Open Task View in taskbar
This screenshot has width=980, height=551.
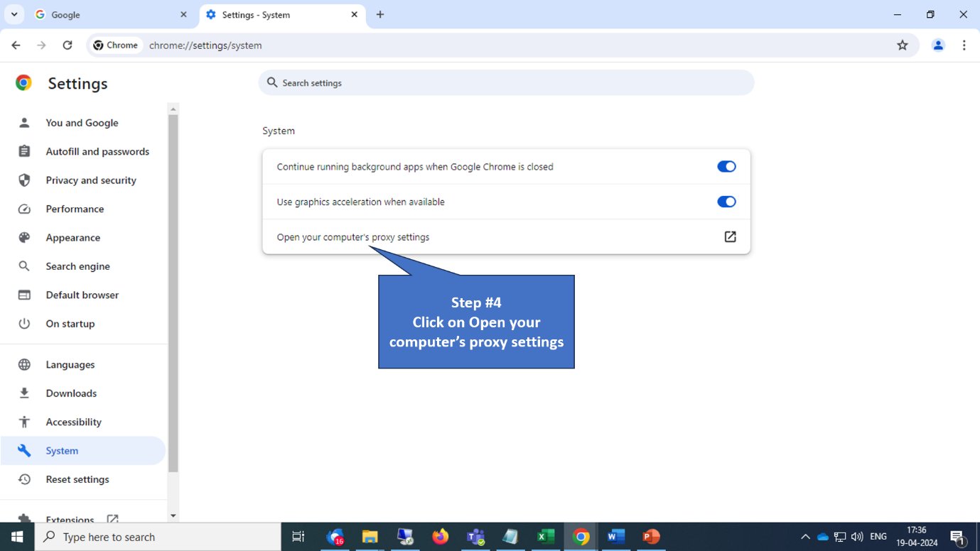pyautogui.click(x=298, y=537)
